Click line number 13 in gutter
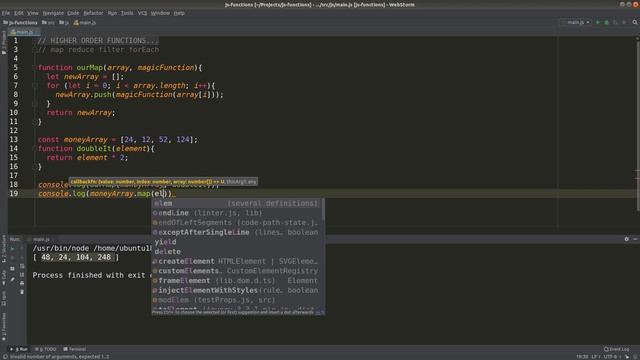 tap(14, 140)
